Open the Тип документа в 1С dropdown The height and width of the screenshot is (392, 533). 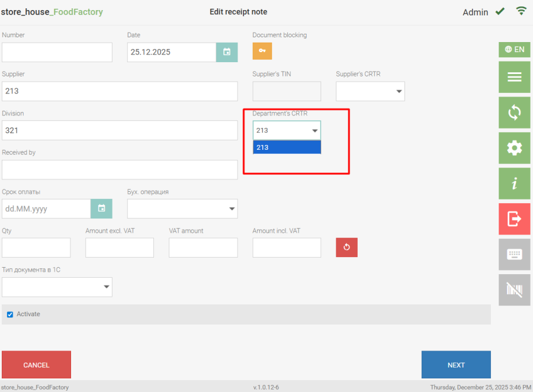(x=57, y=287)
